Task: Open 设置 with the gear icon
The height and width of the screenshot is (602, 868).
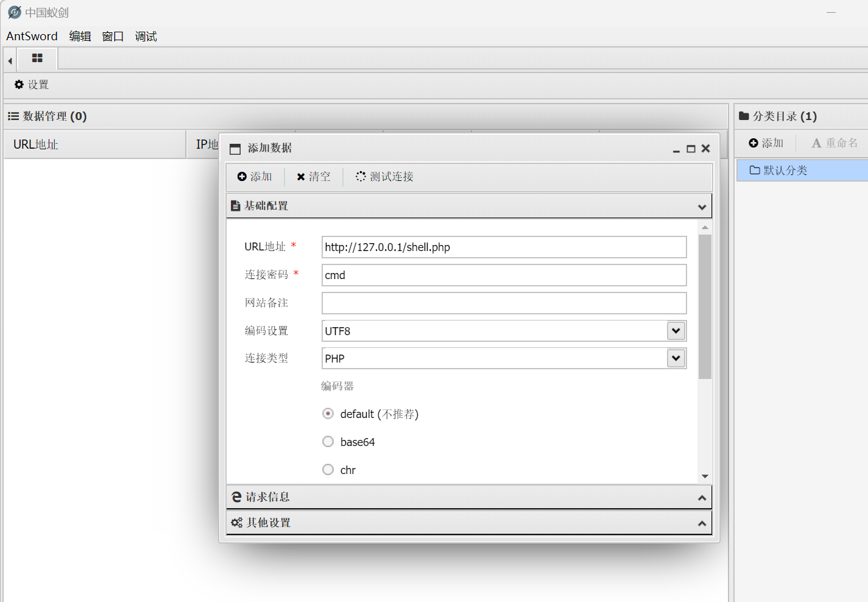Action: click(x=32, y=85)
